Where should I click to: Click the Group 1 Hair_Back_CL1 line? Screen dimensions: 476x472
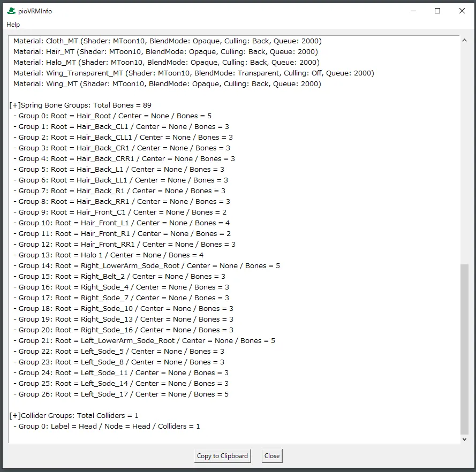click(x=121, y=126)
